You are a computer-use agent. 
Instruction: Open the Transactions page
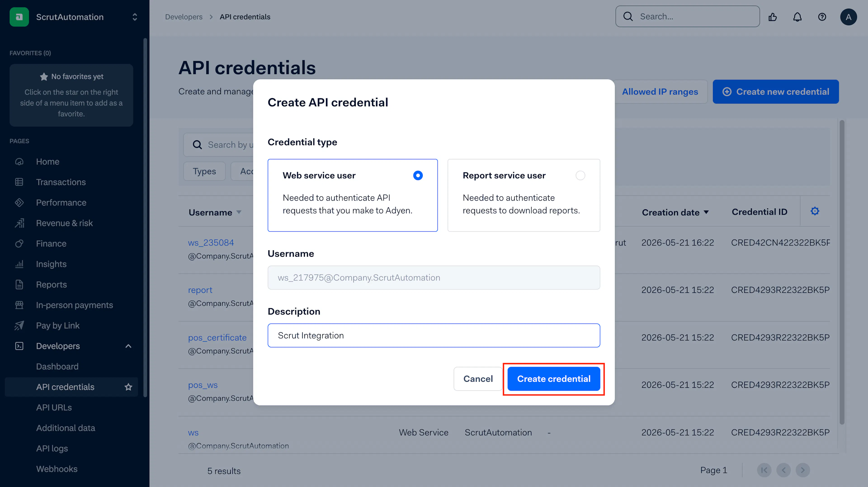point(61,182)
